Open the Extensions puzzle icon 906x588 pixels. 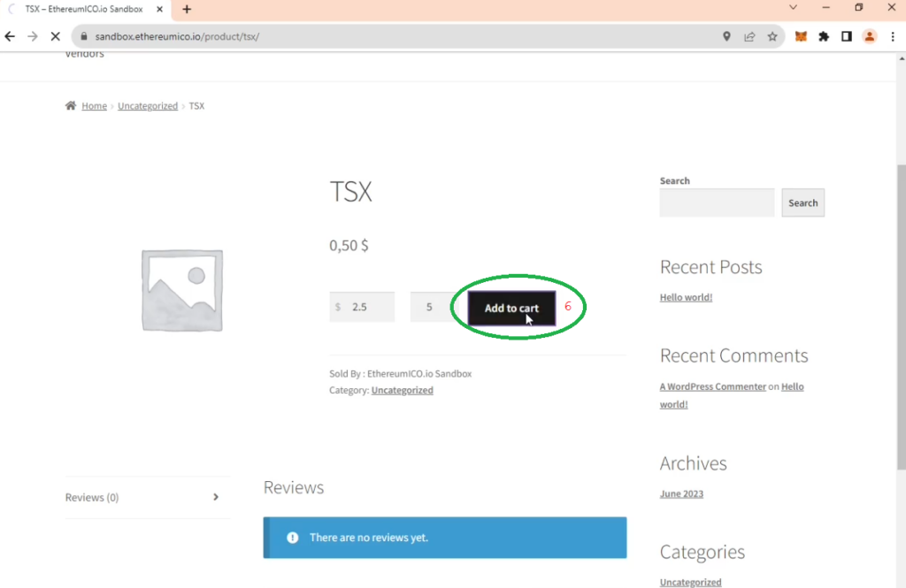click(824, 36)
